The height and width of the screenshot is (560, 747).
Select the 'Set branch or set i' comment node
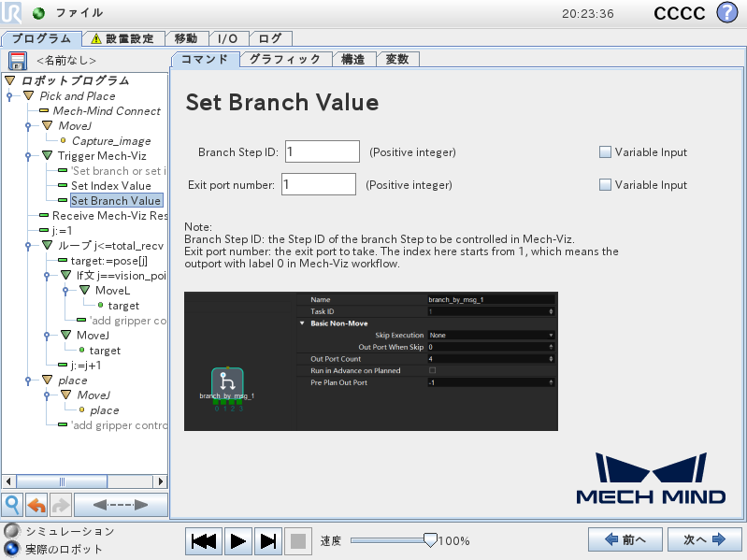pos(119,171)
